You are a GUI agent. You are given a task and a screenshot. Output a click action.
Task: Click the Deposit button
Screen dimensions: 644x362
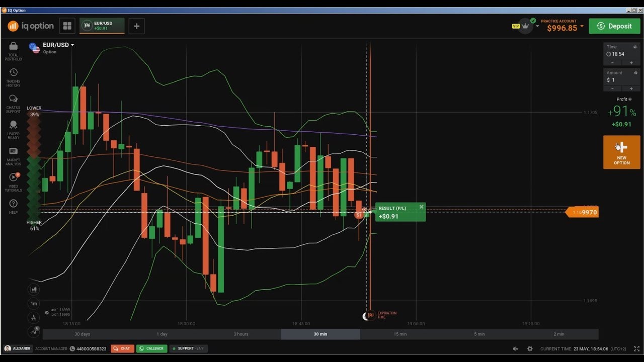pos(614,26)
